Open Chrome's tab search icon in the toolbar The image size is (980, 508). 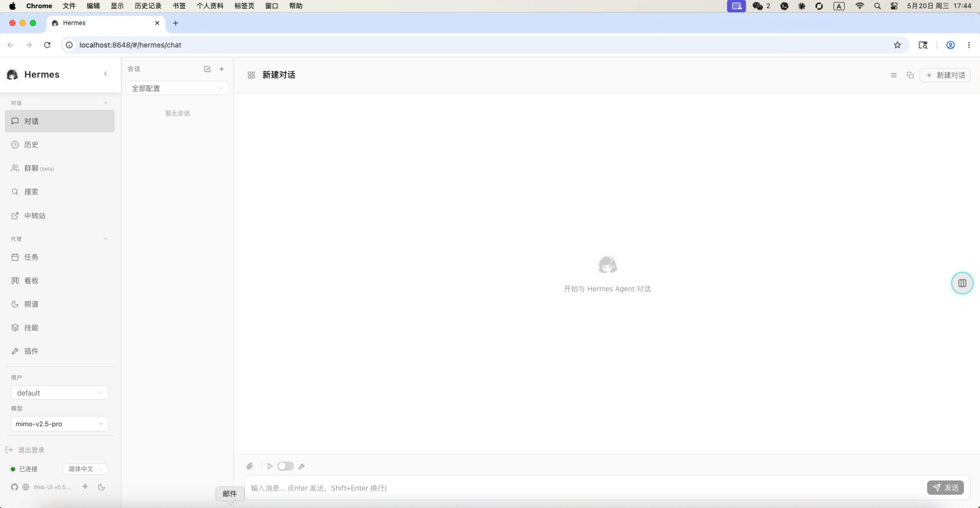923,45
